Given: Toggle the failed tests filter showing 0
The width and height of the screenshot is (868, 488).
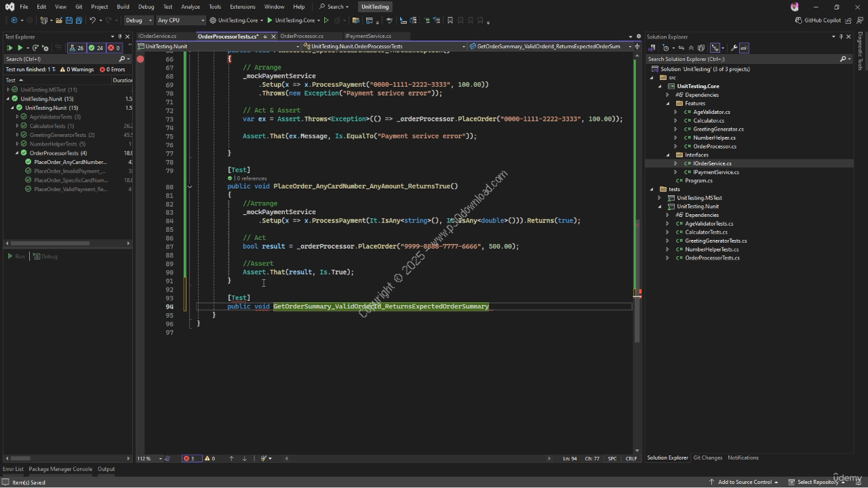Looking at the screenshot, I should point(114,48).
